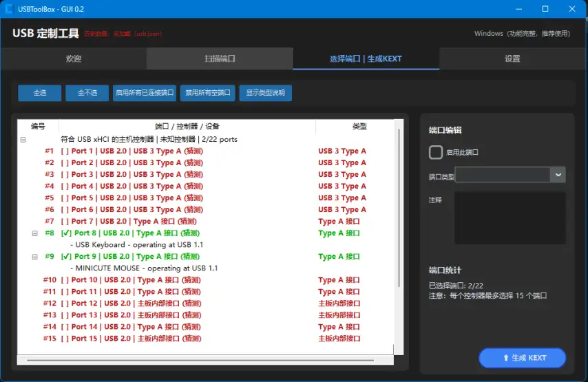Click the 生成 KEXT button
The width and height of the screenshot is (588, 382).
click(523, 358)
